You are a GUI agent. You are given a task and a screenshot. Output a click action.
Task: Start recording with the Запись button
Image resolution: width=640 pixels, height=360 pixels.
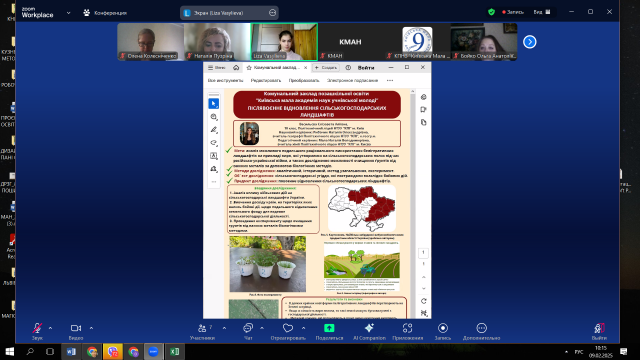point(443,331)
